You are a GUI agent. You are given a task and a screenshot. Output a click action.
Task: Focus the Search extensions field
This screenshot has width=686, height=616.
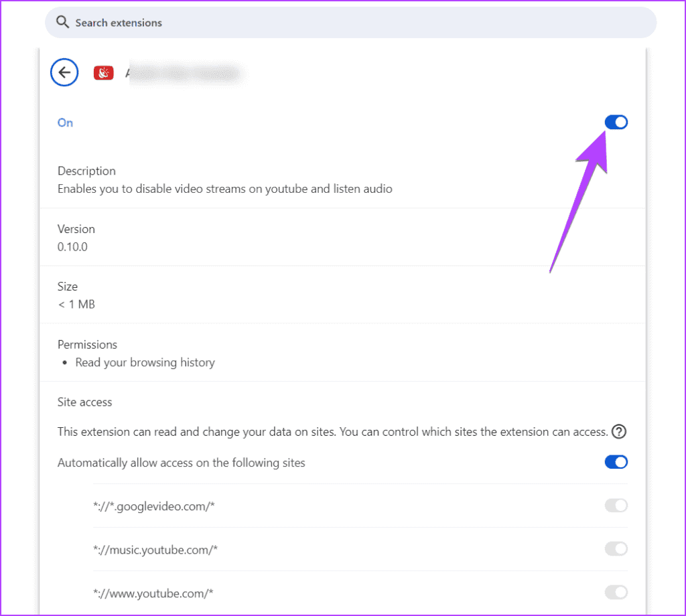350,22
